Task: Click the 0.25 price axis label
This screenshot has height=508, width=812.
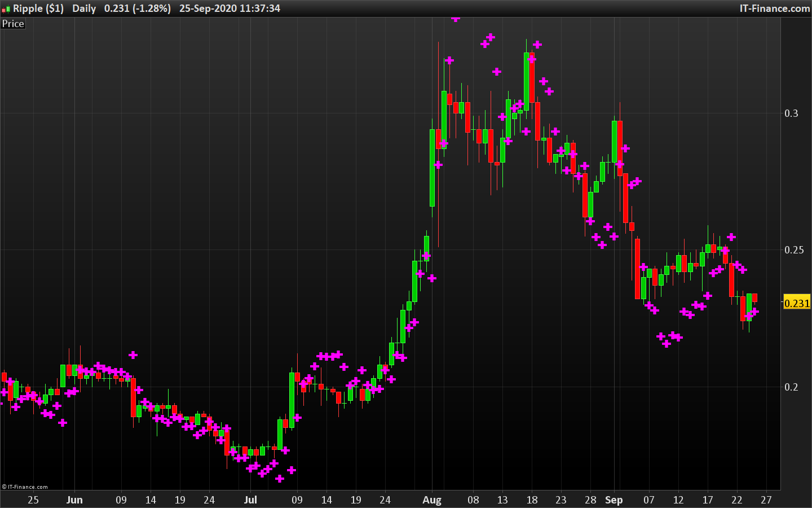Action: click(x=794, y=250)
